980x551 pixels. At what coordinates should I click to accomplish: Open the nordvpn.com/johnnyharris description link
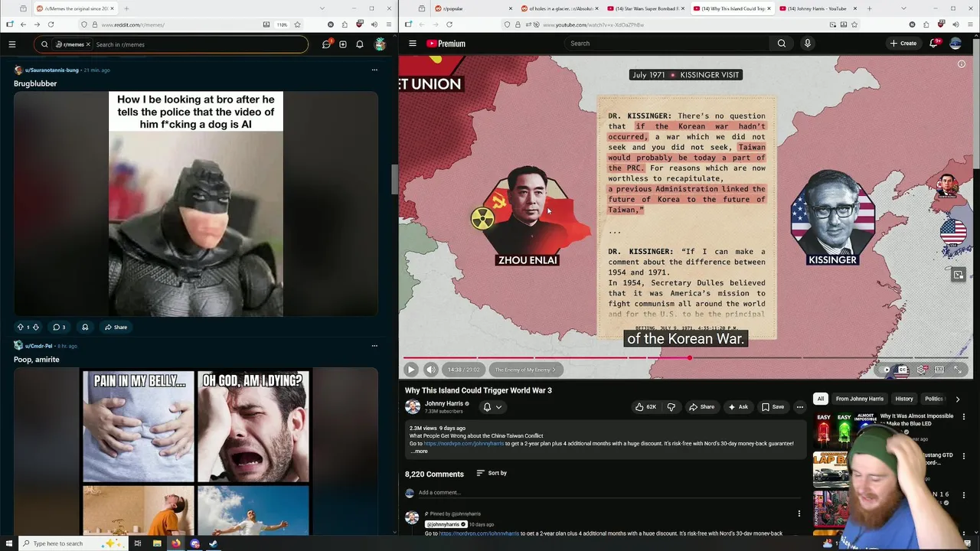pyautogui.click(x=463, y=444)
